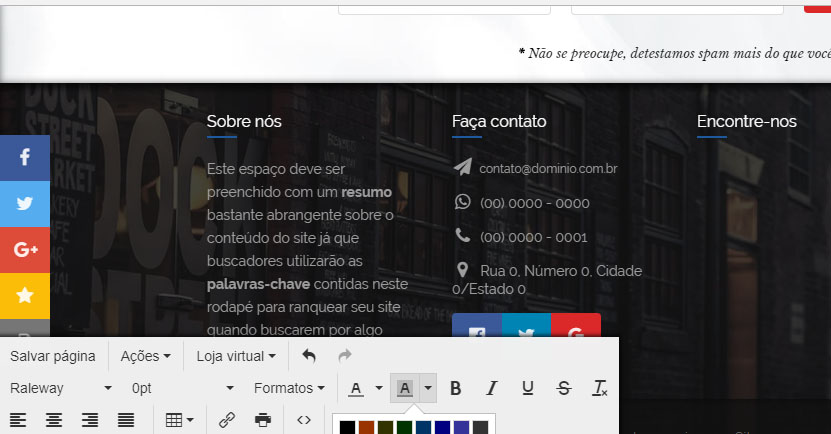Click the Faça contato heading

pos(499,121)
